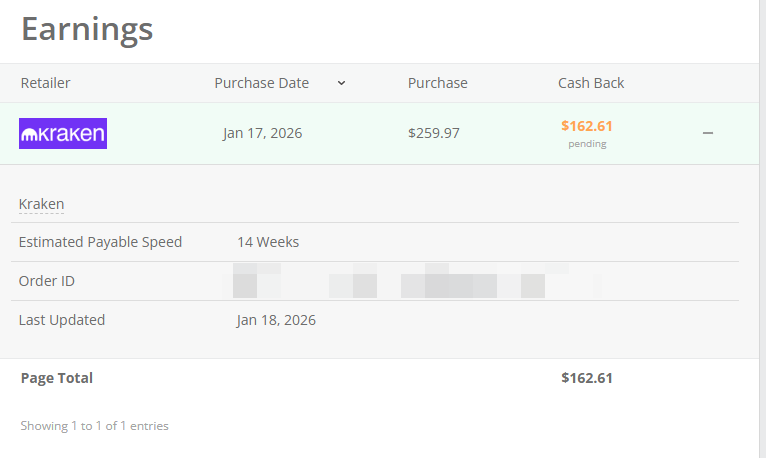Sort by the Retailer column header
This screenshot has width=766, height=458.
pyautogui.click(x=46, y=83)
